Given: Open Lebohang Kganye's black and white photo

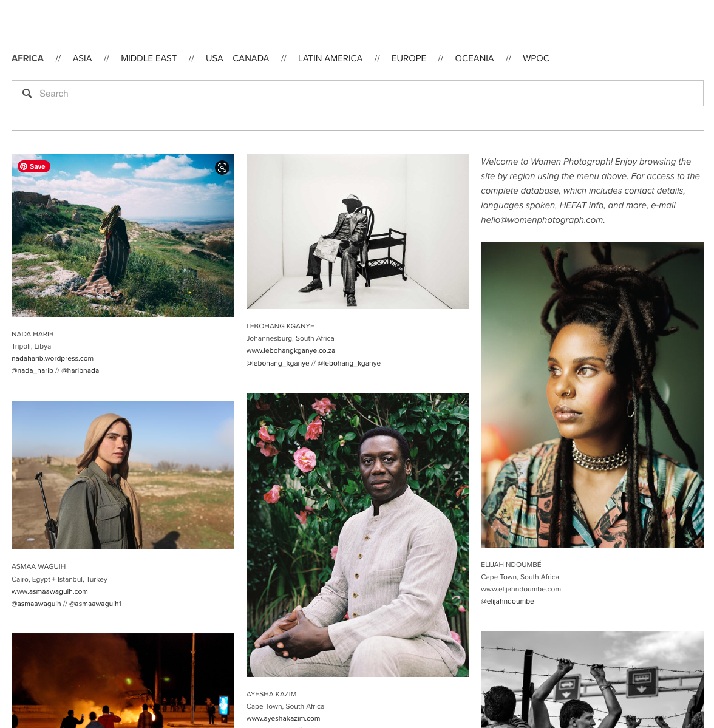Looking at the screenshot, I should (x=358, y=232).
